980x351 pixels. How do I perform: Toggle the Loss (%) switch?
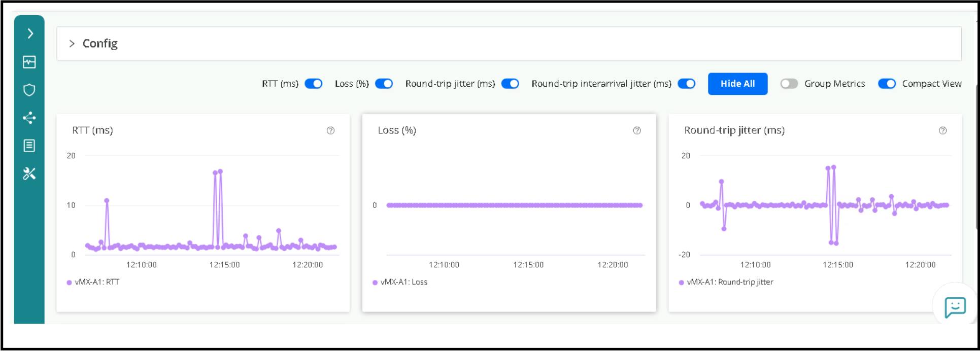click(384, 84)
